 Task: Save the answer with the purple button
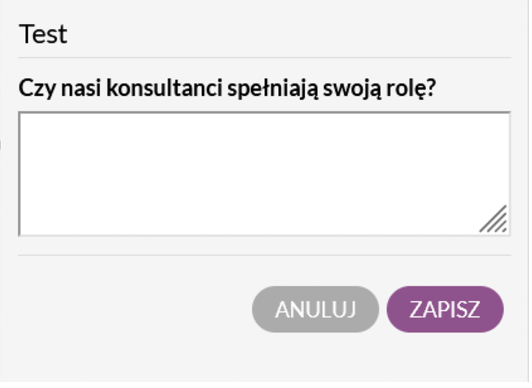click(445, 309)
